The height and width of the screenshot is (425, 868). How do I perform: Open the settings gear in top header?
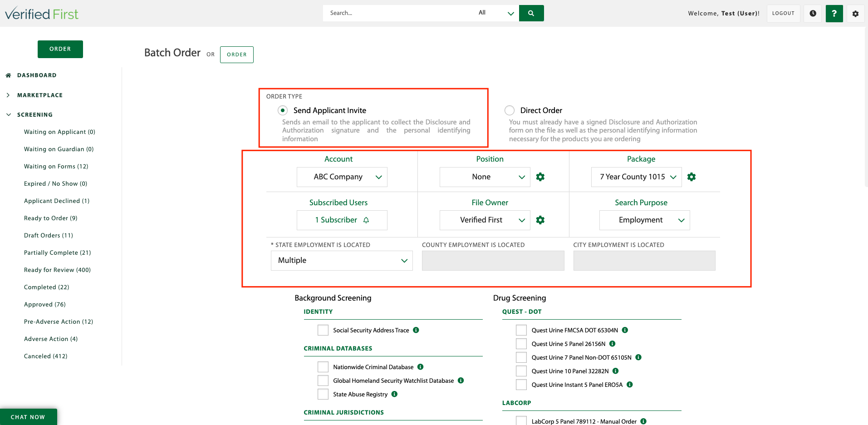[x=855, y=14]
